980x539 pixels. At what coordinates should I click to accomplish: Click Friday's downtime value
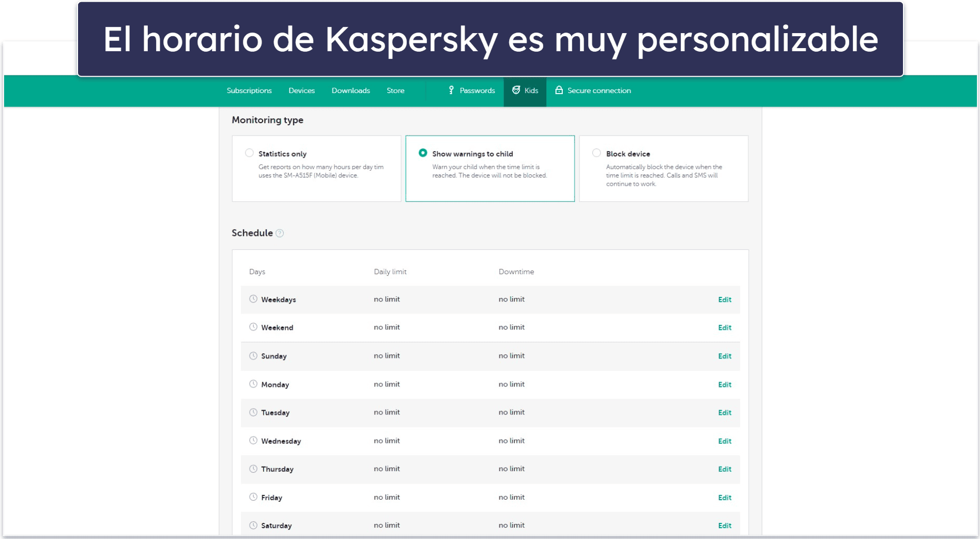512,497
